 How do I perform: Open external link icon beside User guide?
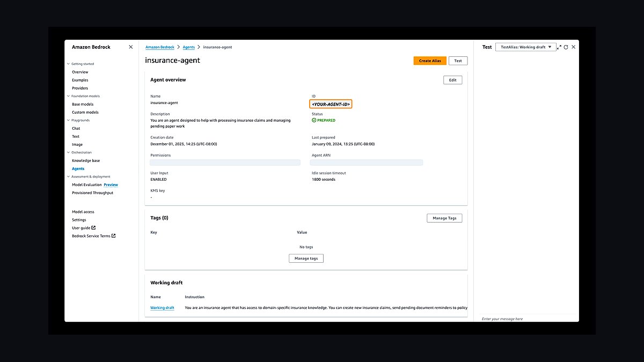point(93,227)
